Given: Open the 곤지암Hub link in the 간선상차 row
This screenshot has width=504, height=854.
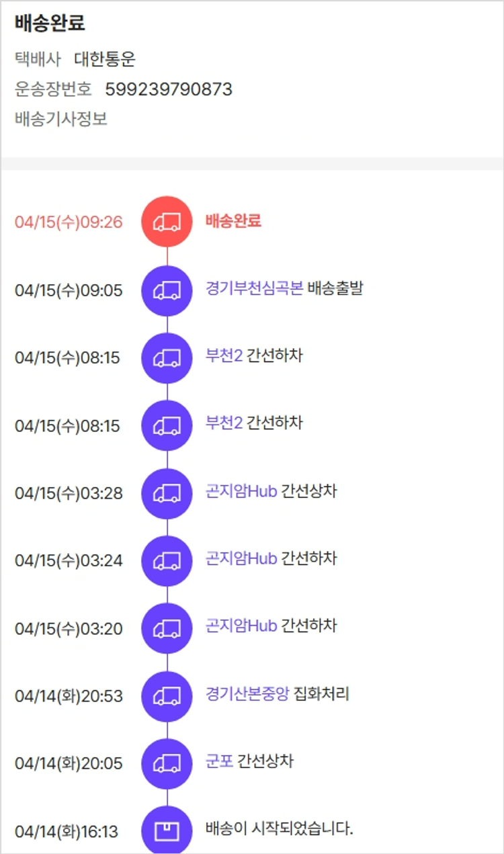Looking at the screenshot, I should tap(241, 491).
